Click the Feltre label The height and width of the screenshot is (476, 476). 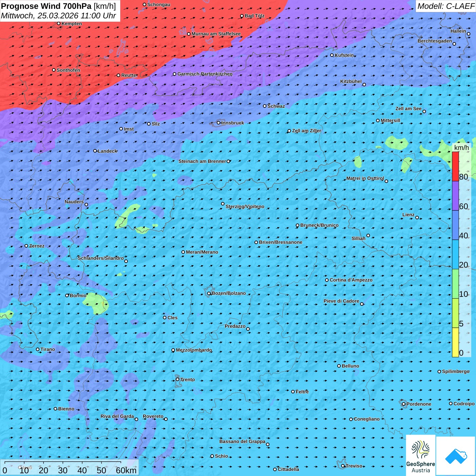(x=302, y=392)
